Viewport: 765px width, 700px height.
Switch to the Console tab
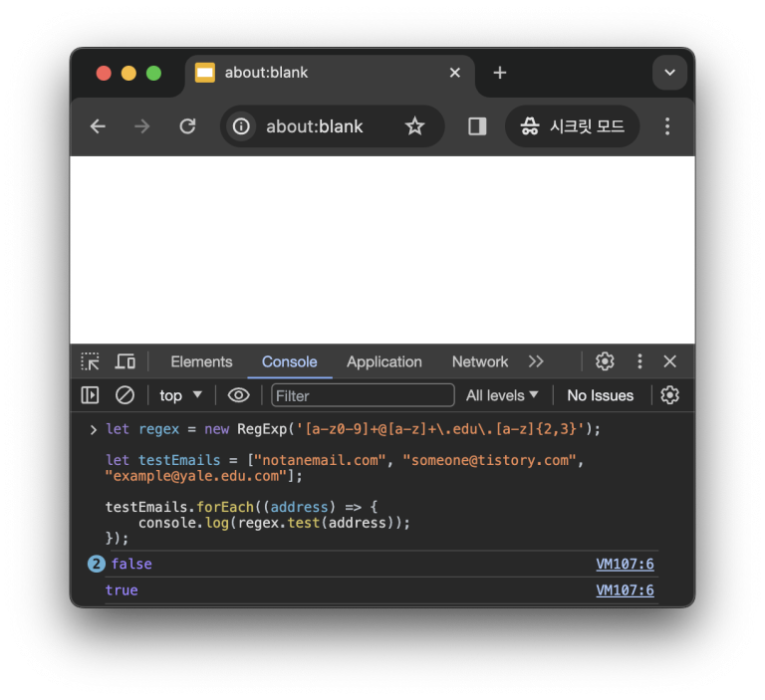click(289, 361)
